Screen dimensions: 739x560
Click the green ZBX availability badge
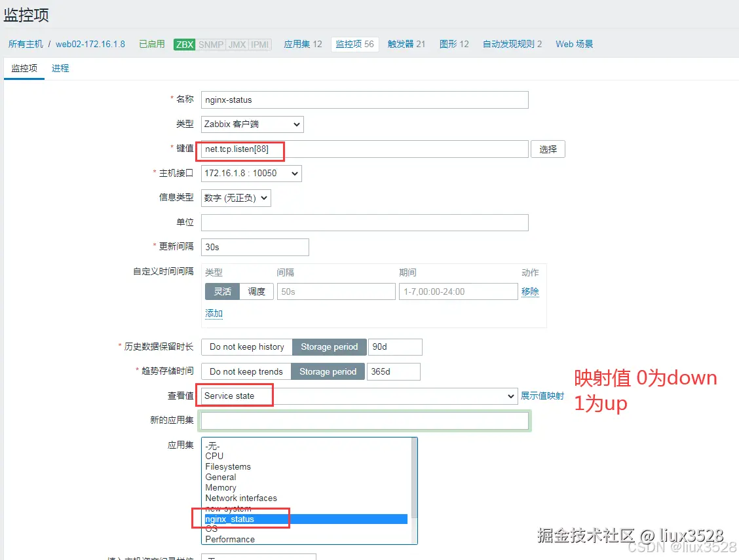[x=184, y=45]
